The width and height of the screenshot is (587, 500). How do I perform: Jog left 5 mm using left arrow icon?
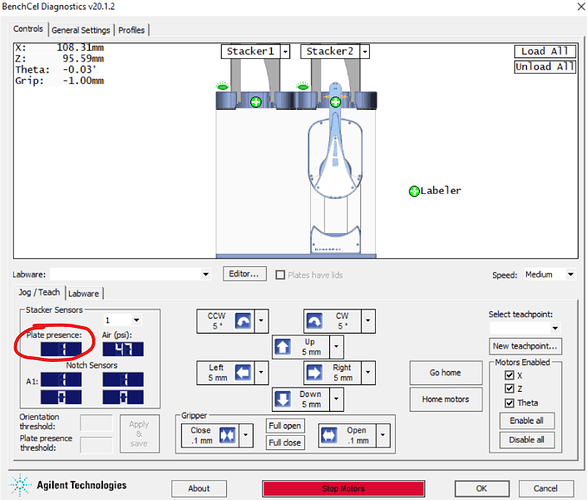[243, 372]
